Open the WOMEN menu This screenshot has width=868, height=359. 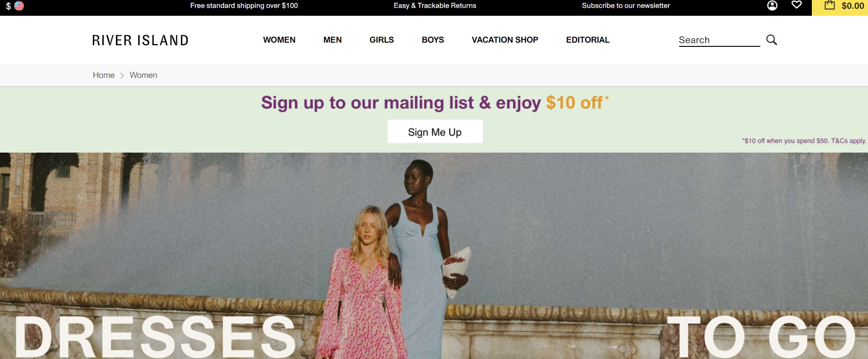pos(279,40)
